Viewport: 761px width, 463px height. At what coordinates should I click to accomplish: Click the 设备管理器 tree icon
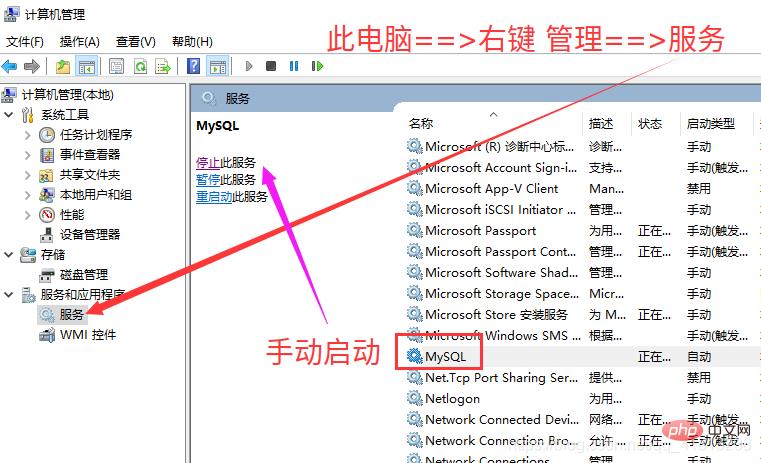(x=47, y=235)
